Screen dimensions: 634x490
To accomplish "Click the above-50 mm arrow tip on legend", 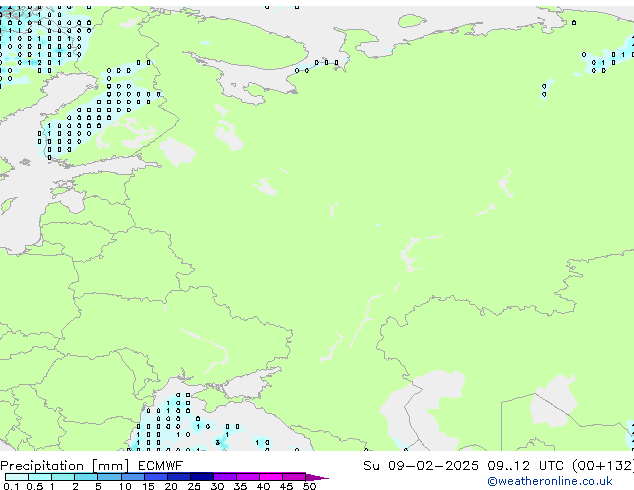I will point(317,477).
